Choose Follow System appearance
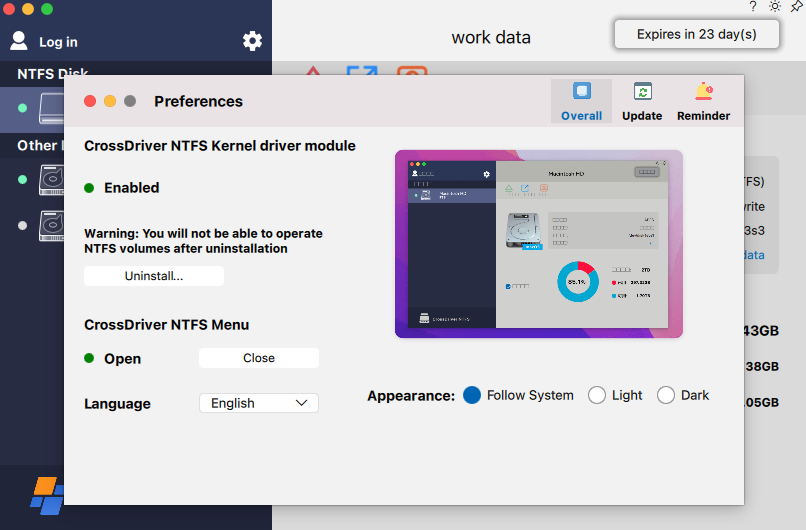806x530 pixels. 473,395
